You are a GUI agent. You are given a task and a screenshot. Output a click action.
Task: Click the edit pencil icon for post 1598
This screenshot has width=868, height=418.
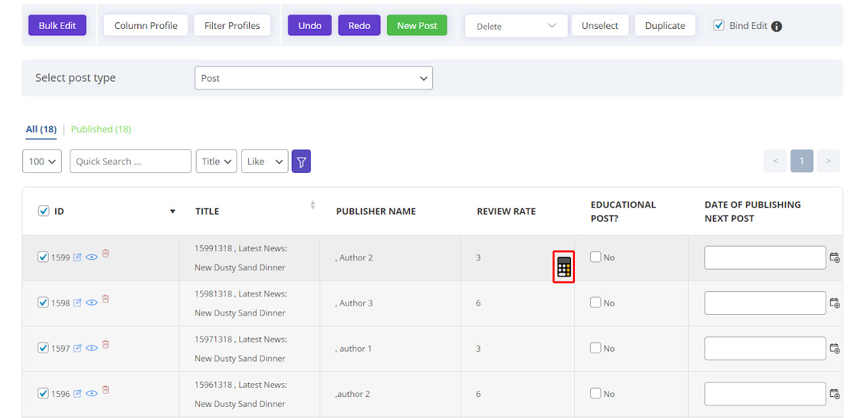[77, 303]
